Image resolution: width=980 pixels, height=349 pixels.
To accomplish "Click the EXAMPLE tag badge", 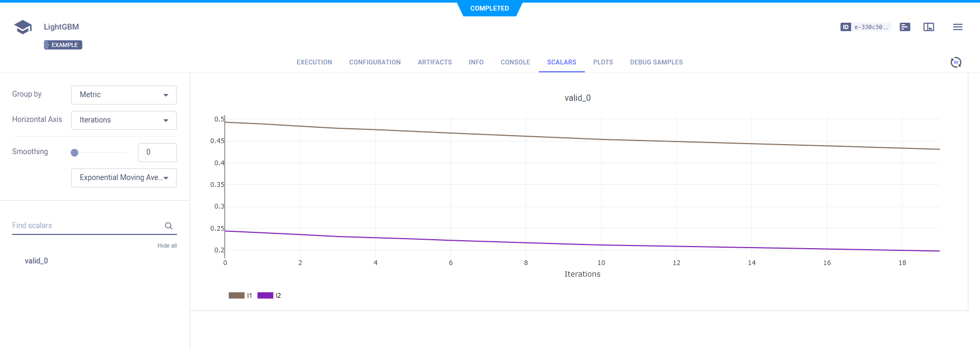I will pyautogui.click(x=63, y=45).
